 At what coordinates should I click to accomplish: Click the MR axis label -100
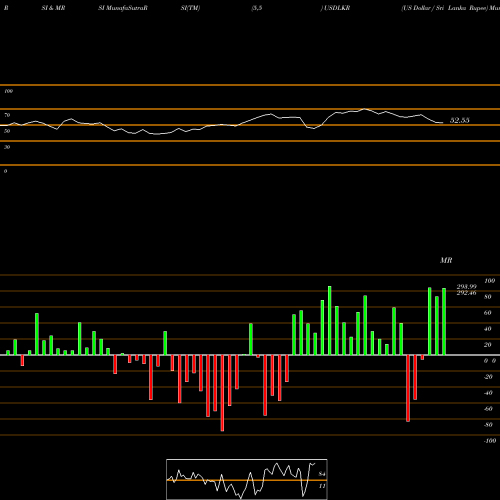(490, 441)
